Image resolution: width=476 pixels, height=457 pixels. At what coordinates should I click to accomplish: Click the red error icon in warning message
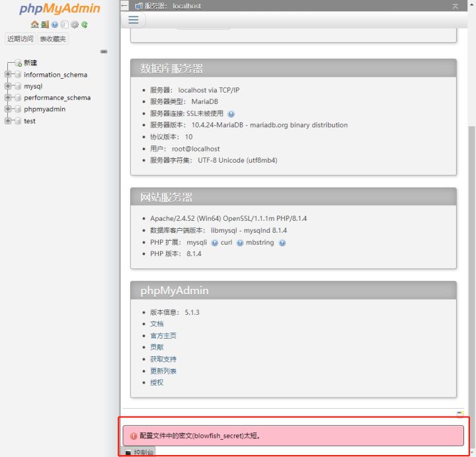134,436
